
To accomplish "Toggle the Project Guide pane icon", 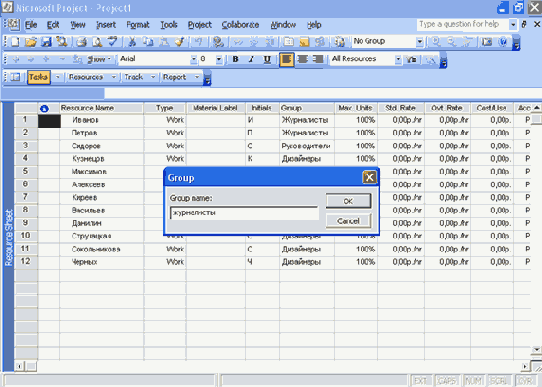I will [15, 77].
